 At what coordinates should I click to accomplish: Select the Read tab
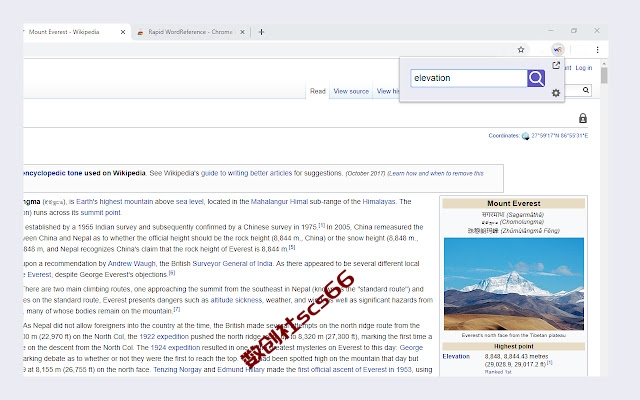(318, 91)
